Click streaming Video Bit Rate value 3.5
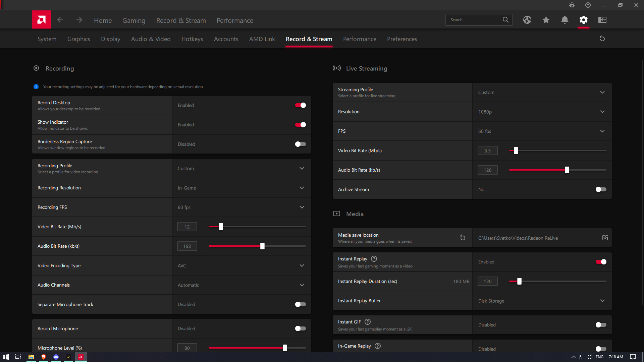This screenshot has width=644, height=362. [x=488, y=150]
